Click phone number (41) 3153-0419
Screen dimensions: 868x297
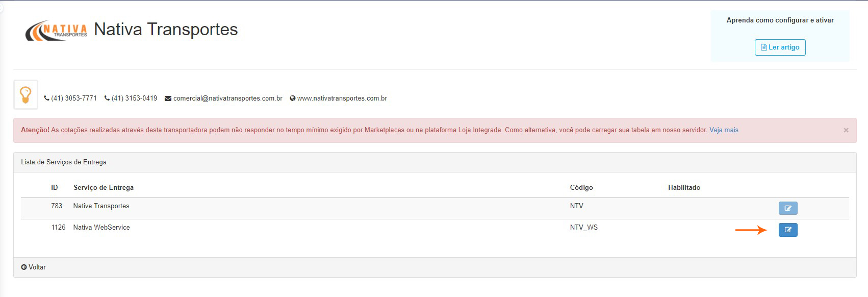pos(134,98)
